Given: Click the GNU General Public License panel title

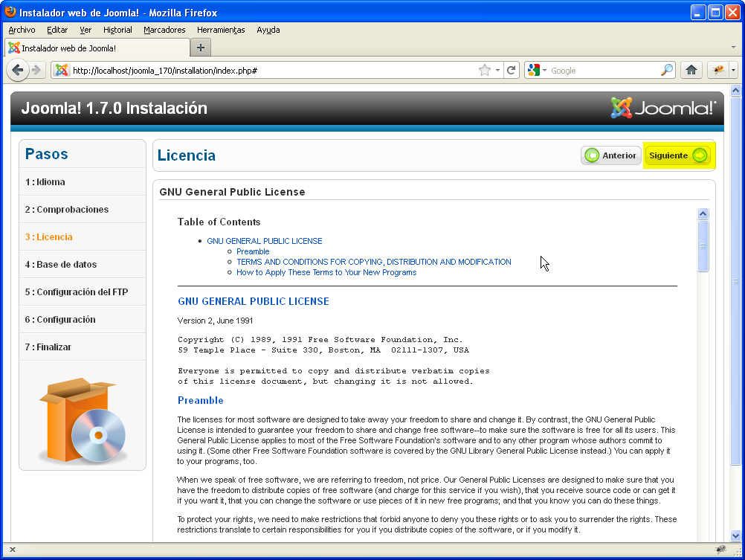Looking at the screenshot, I should pos(232,192).
